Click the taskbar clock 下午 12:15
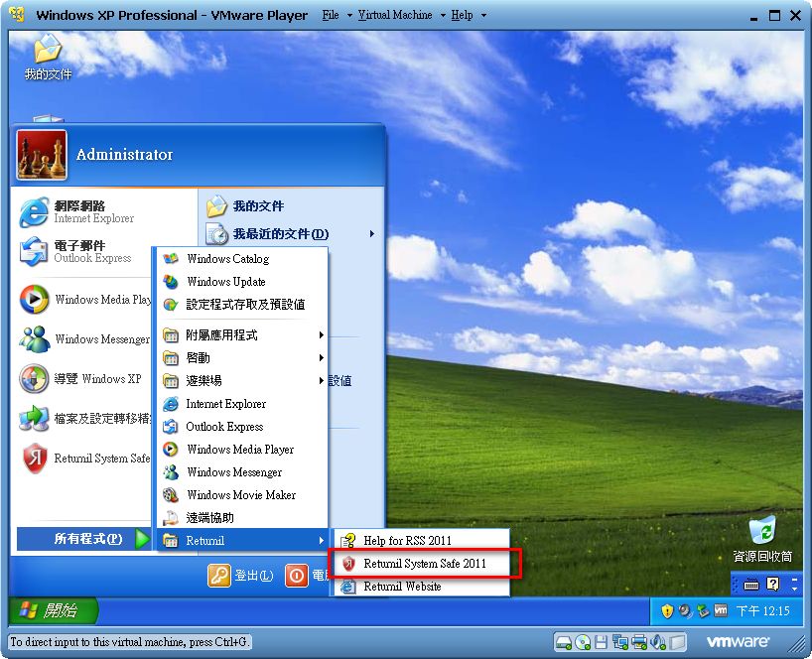The image size is (812, 659). point(763,611)
